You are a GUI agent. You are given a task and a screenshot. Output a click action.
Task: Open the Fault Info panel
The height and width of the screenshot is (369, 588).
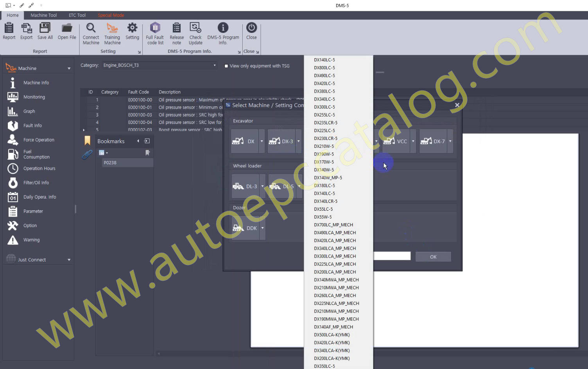(32, 125)
